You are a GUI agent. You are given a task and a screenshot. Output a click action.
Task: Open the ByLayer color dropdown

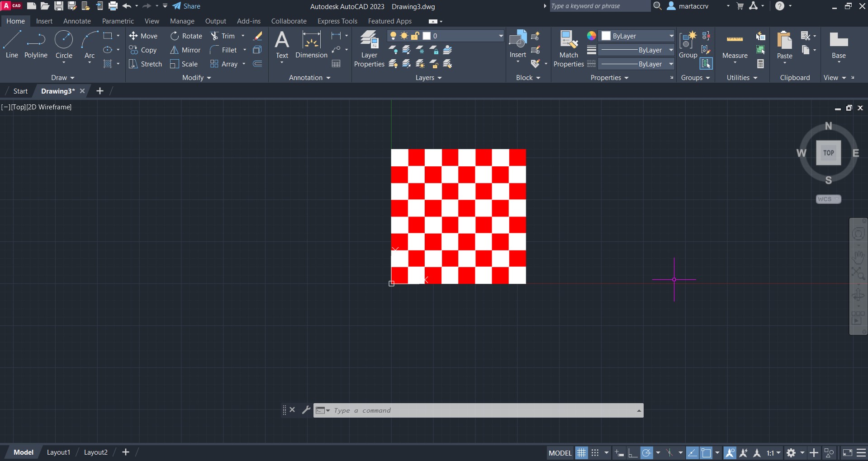coord(671,36)
